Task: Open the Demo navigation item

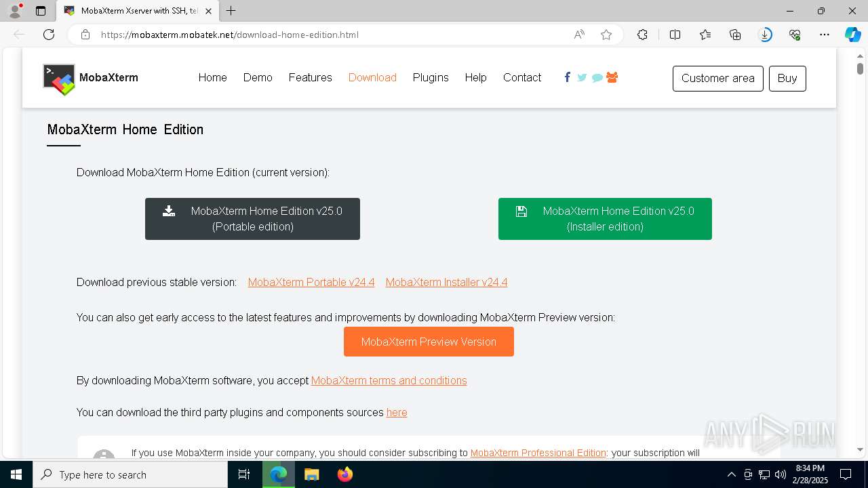Action: [x=258, y=78]
